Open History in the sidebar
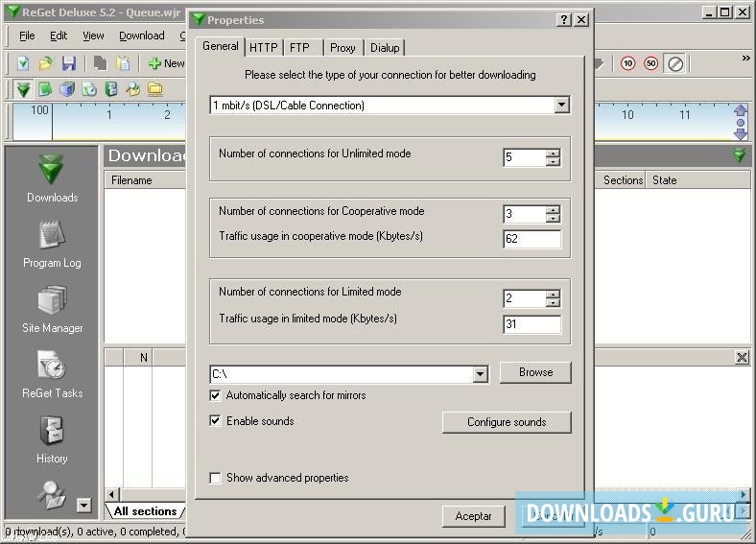The image size is (756, 544). tap(52, 439)
